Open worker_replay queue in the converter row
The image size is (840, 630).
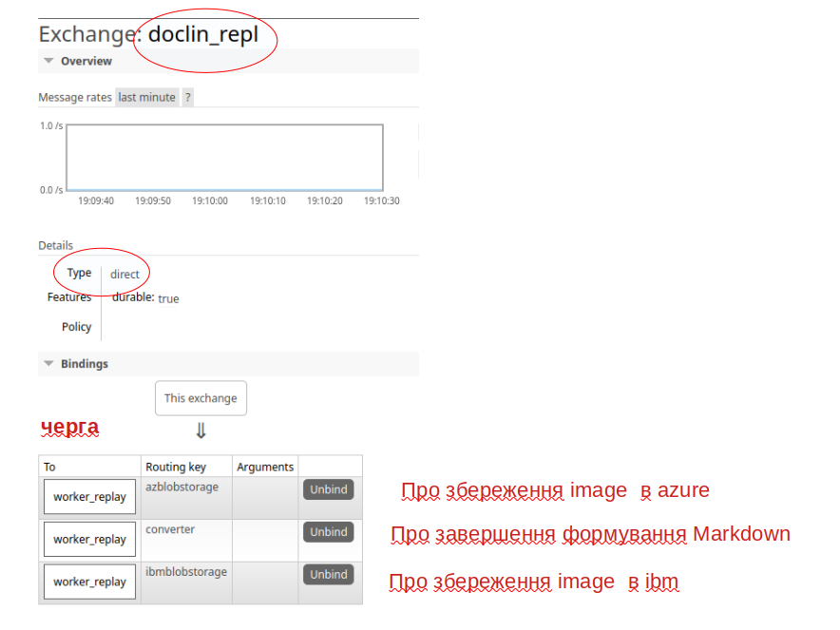coord(89,539)
